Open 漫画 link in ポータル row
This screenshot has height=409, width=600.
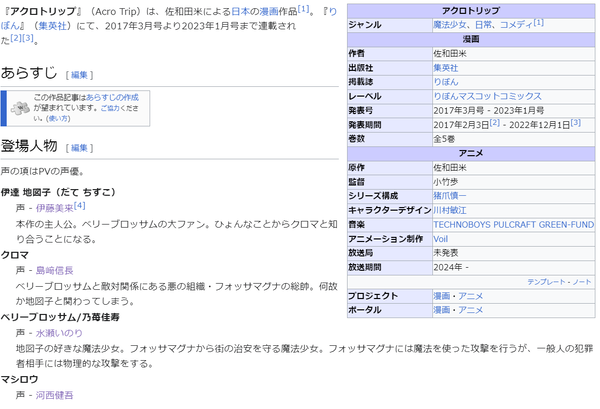pyautogui.click(x=442, y=310)
